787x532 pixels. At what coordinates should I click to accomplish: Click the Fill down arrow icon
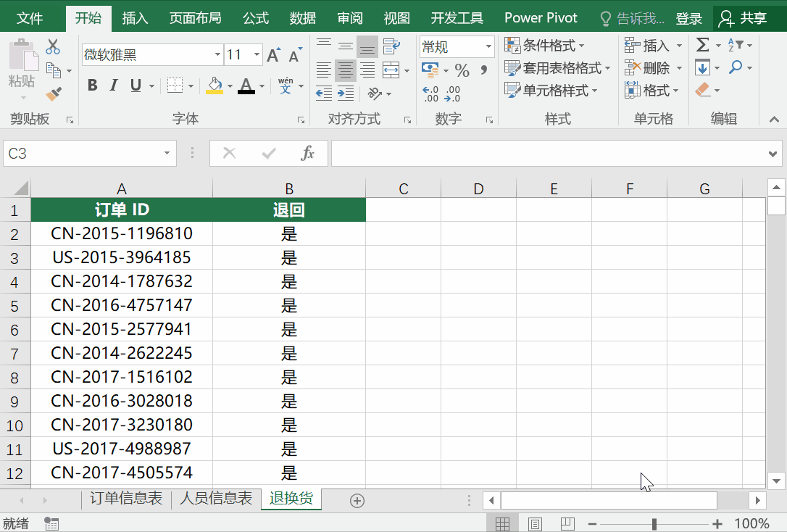click(703, 67)
